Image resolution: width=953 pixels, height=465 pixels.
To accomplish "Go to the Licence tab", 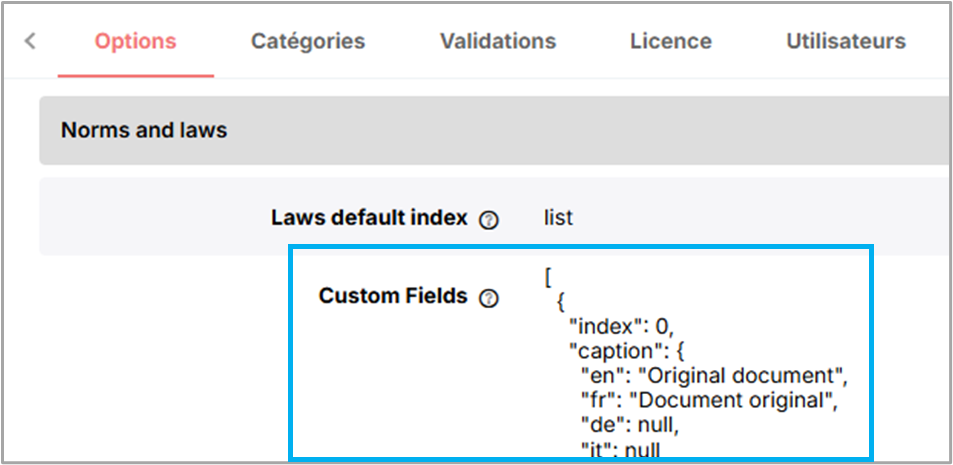I will (x=670, y=41).
